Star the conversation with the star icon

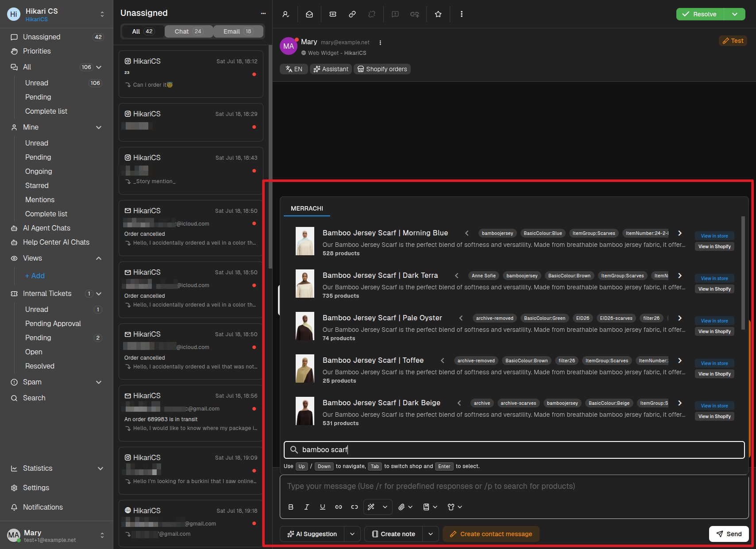438,14
